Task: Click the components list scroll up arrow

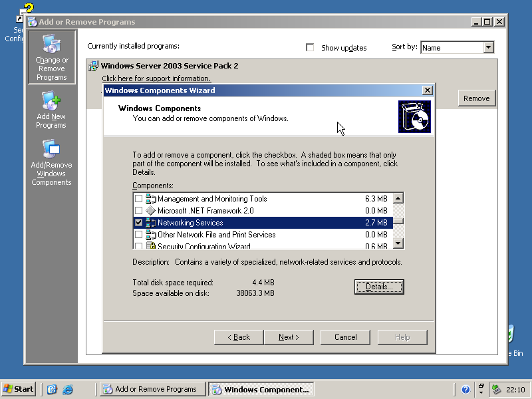Action: pos(398,198)
